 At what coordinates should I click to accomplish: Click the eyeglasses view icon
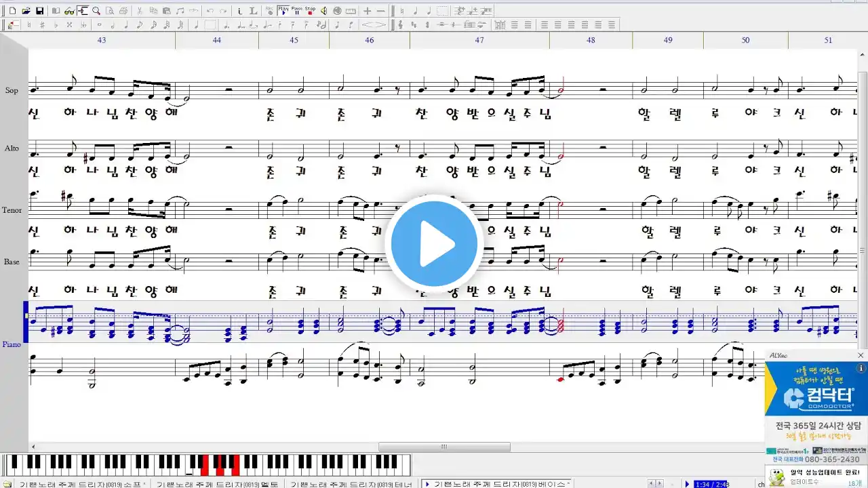tap(69, 11)
